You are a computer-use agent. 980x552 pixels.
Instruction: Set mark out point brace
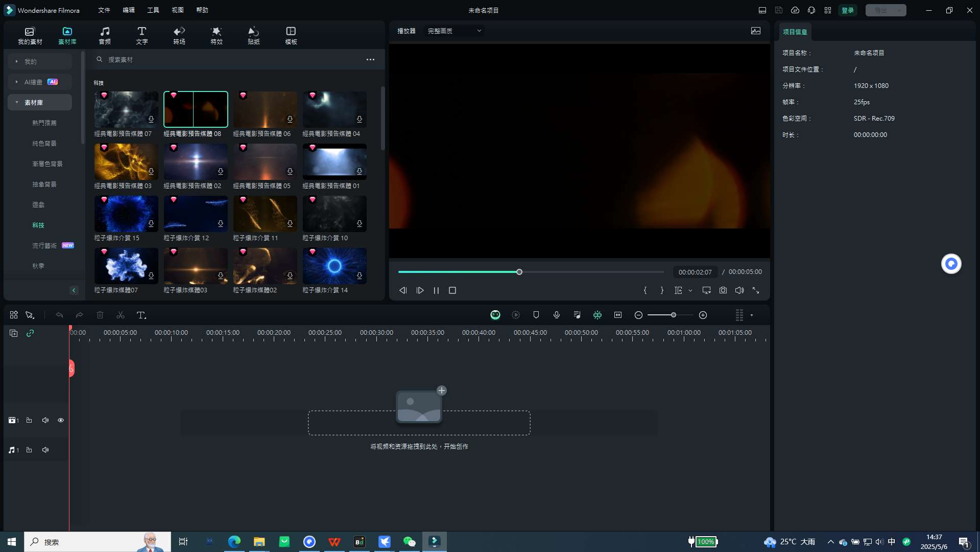(662, 290)
